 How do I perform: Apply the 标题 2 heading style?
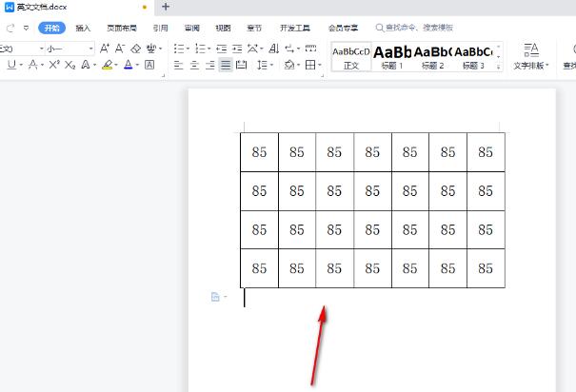433,57
